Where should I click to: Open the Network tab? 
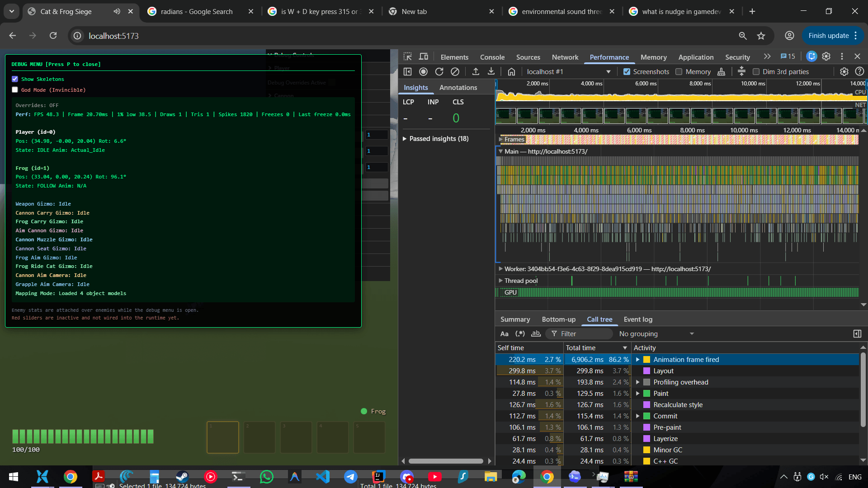(x=565, y=57)
